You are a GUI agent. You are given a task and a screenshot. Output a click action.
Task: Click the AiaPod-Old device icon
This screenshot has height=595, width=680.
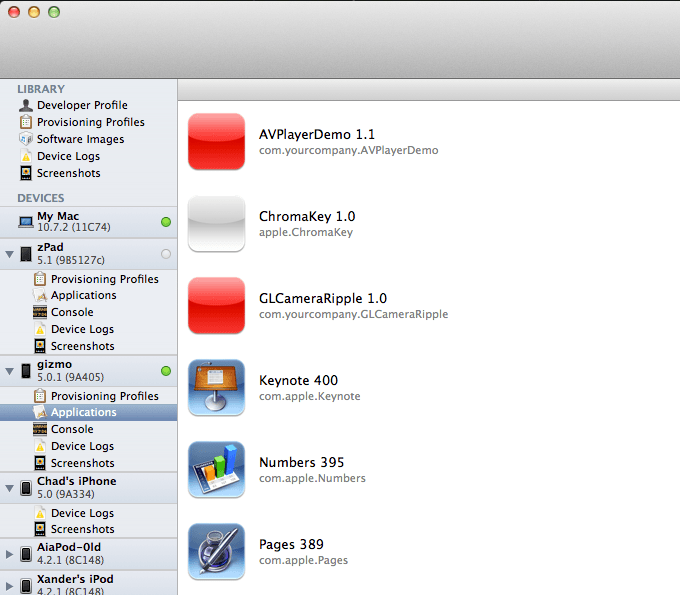coord(26,554)
